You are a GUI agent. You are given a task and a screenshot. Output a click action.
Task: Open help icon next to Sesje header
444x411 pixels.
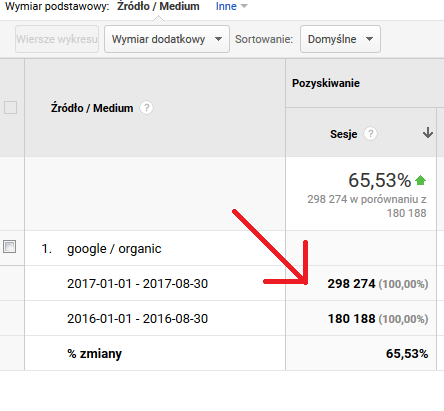click(370, 134)
